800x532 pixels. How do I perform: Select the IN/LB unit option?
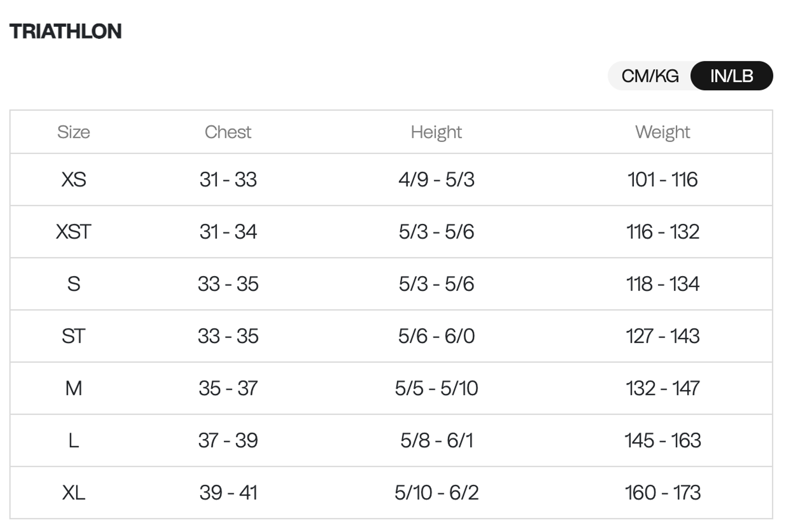(731, 76)
